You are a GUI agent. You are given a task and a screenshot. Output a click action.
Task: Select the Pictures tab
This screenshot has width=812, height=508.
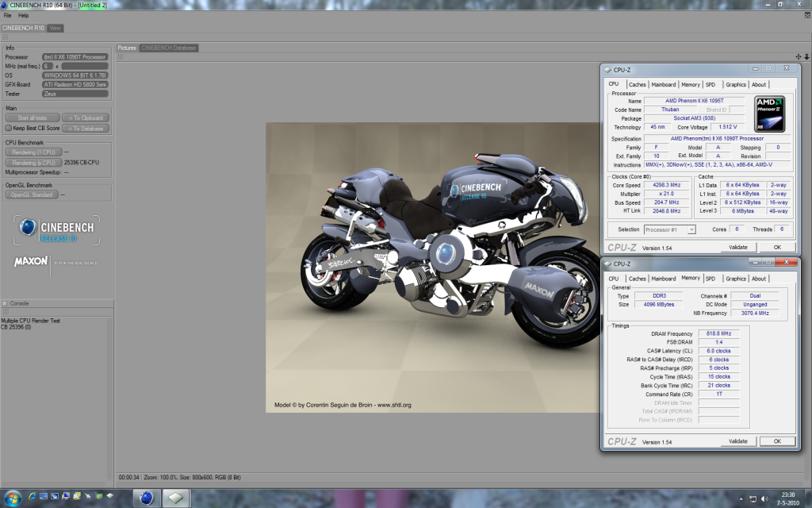pyautogui.click(x=127, y=48)
